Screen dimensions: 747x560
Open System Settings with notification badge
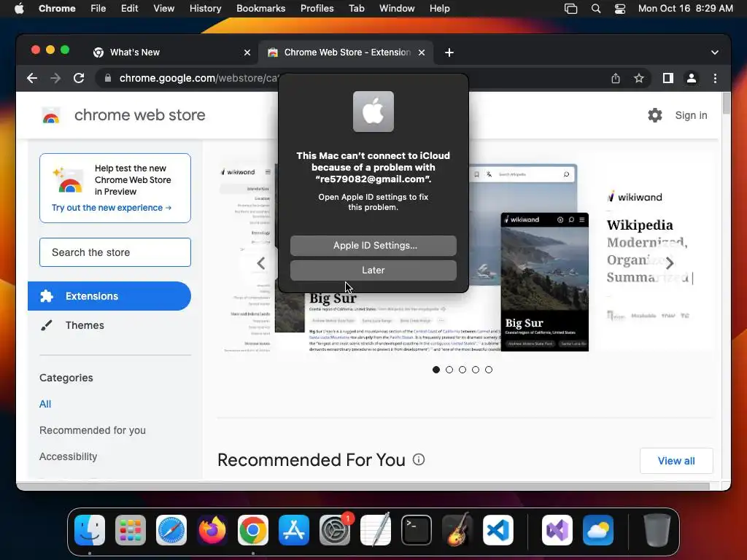[335, 530]
